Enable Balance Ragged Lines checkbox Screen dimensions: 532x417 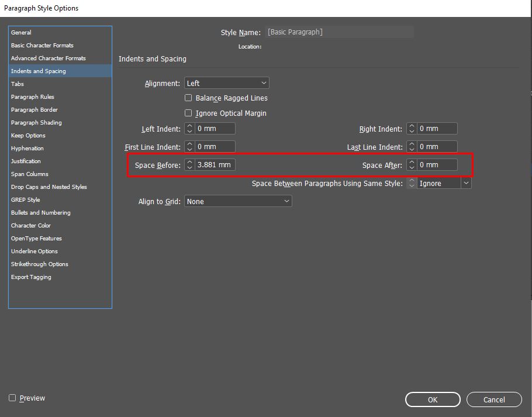tap(188, 98)
